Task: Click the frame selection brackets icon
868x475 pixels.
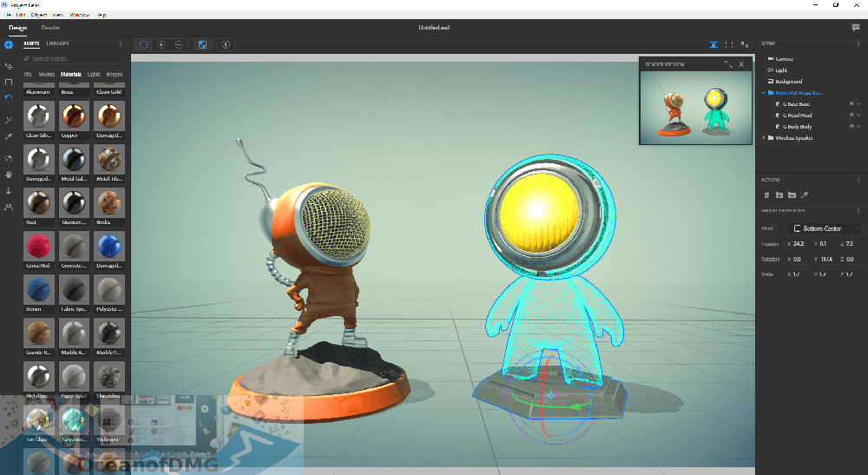Action: [729, 45]
